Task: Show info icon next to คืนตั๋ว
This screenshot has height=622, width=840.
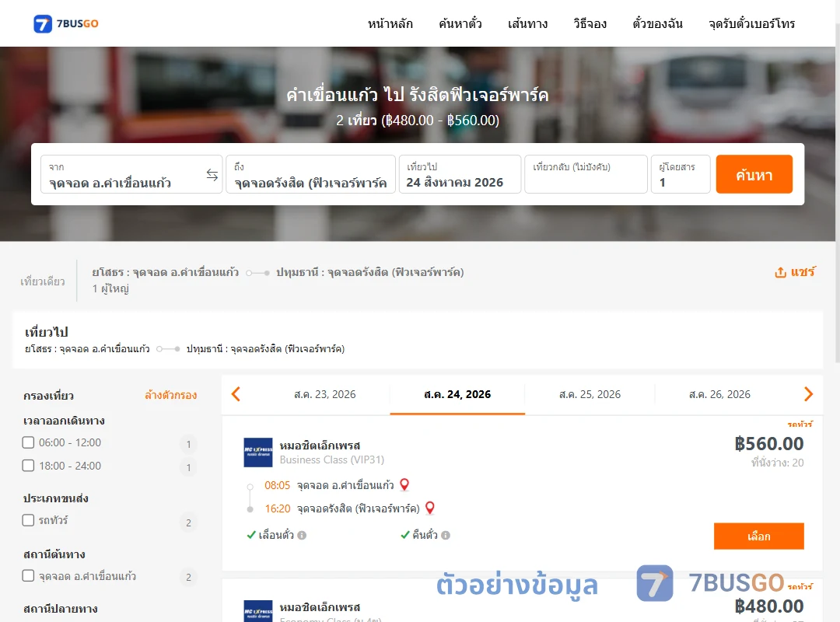Action: [x=446, y=535]
